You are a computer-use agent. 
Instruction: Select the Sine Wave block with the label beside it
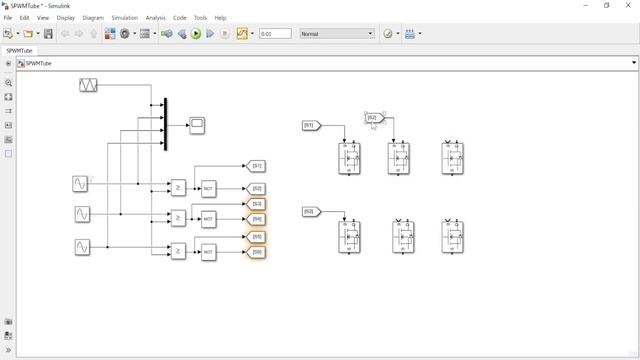[x=80, y=184]
